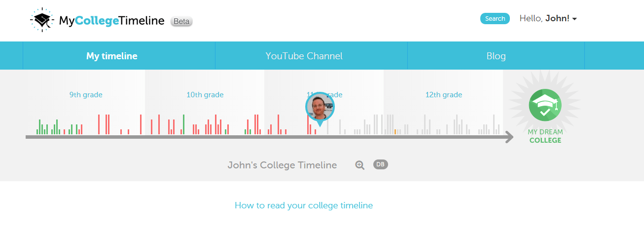The width and height of the screenshot is (644, 237).
Task: Select the orange bar on timeline
Action: pyautogui.click(x=395, y=132)
